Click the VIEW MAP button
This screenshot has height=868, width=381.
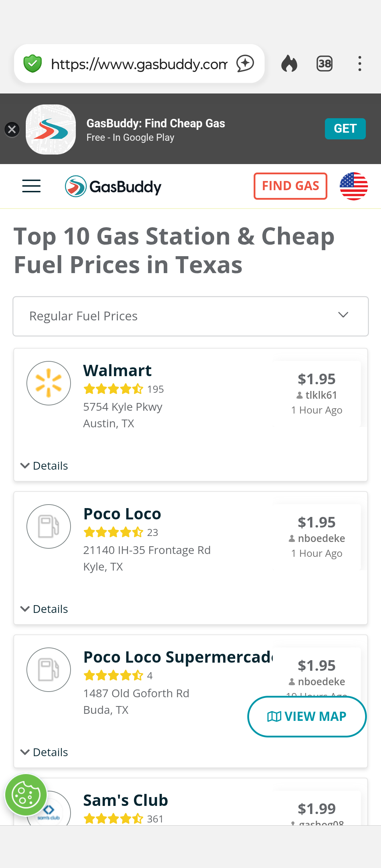click(307, 716)
